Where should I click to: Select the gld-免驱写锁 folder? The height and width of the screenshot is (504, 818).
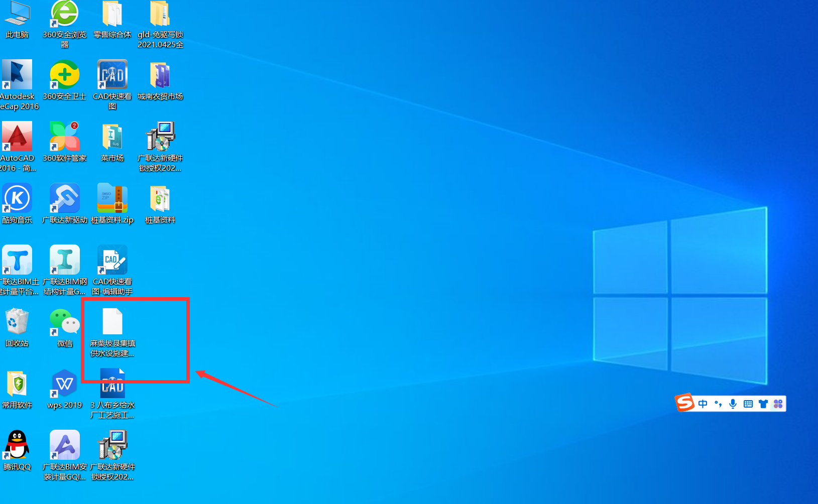coord(160,24)
